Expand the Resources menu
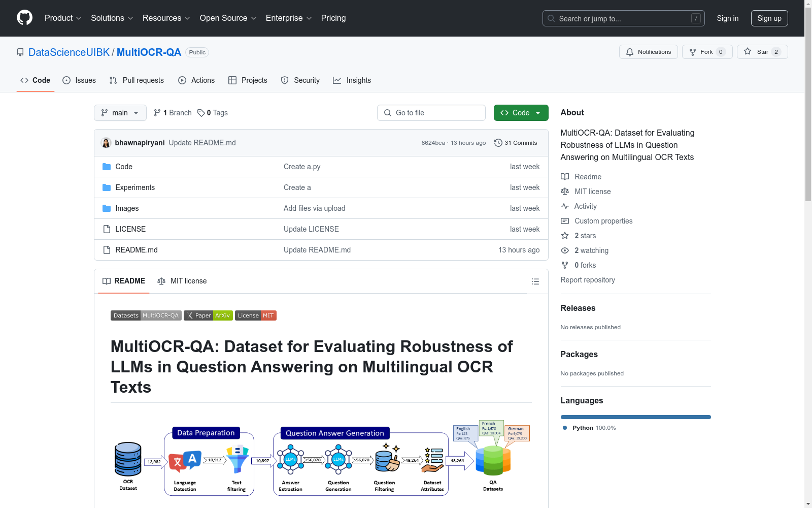 [x=166, y=18]
